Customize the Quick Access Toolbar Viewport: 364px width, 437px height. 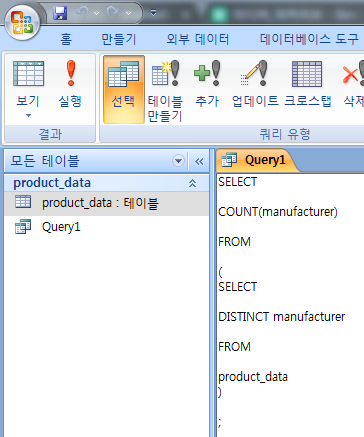click(x=153, y=13)
